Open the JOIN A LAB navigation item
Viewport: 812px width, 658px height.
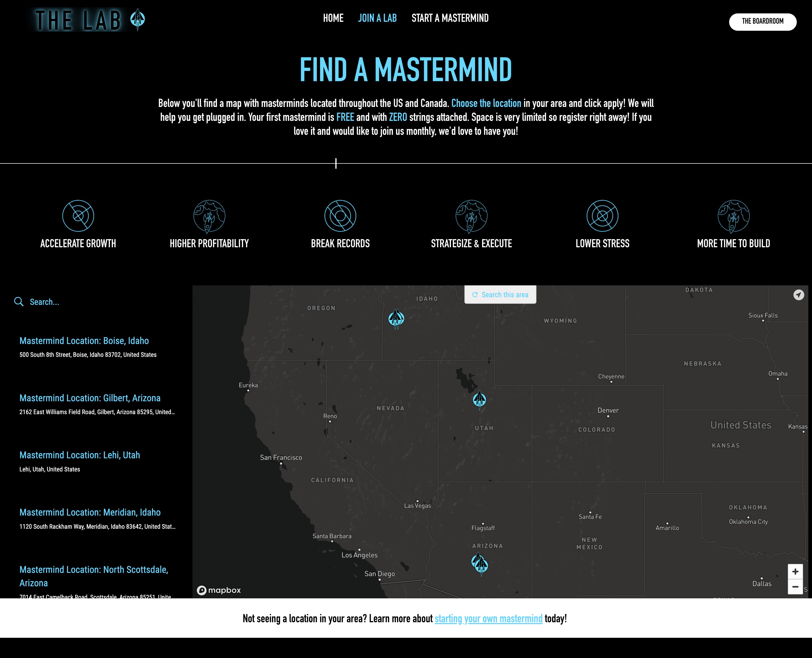pos(377,18)
